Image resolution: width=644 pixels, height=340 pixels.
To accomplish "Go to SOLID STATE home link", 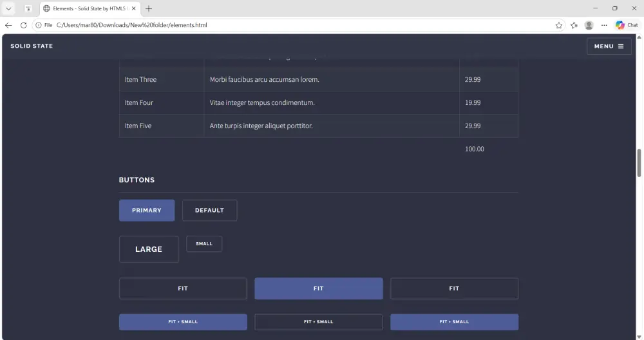I will (32, 46).
